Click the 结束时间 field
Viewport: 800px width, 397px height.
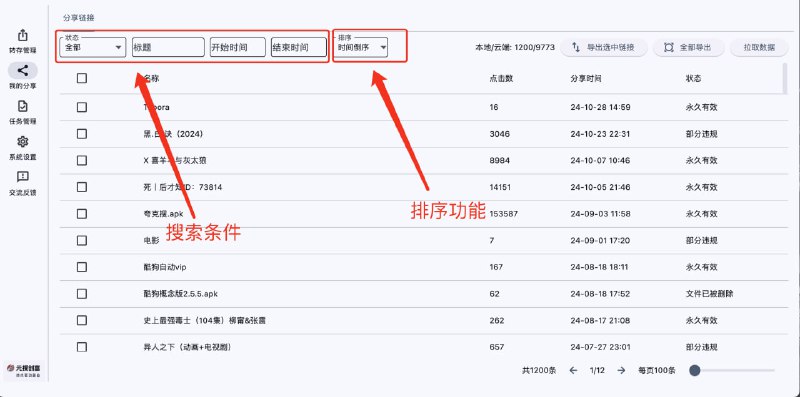click(x=298, y=47)
